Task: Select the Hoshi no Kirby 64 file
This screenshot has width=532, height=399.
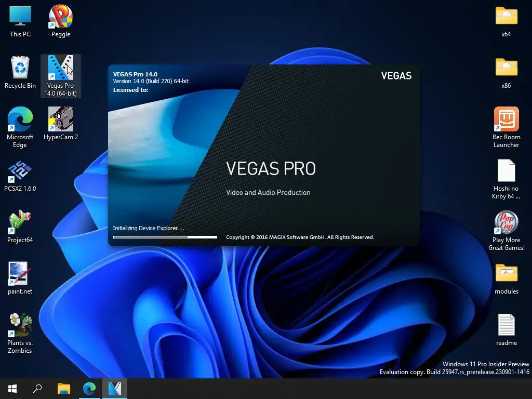Action: pos(506,179)
